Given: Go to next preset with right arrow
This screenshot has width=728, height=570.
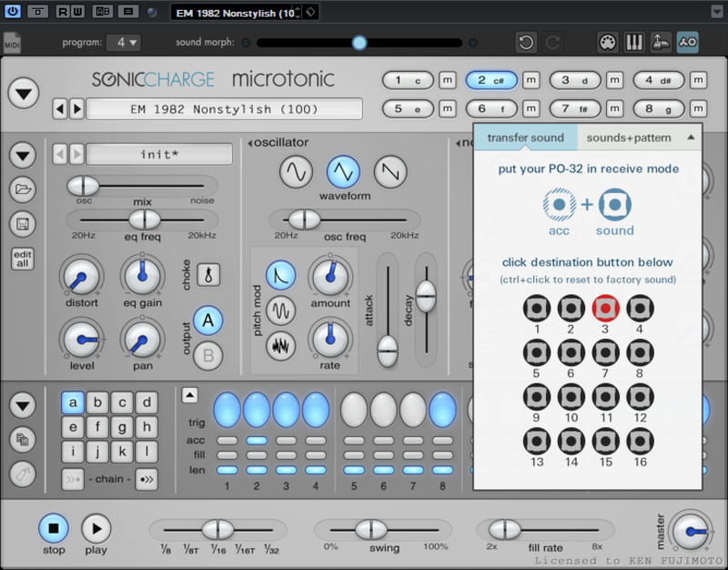Looking at the screenshot, I should [76, 109].
